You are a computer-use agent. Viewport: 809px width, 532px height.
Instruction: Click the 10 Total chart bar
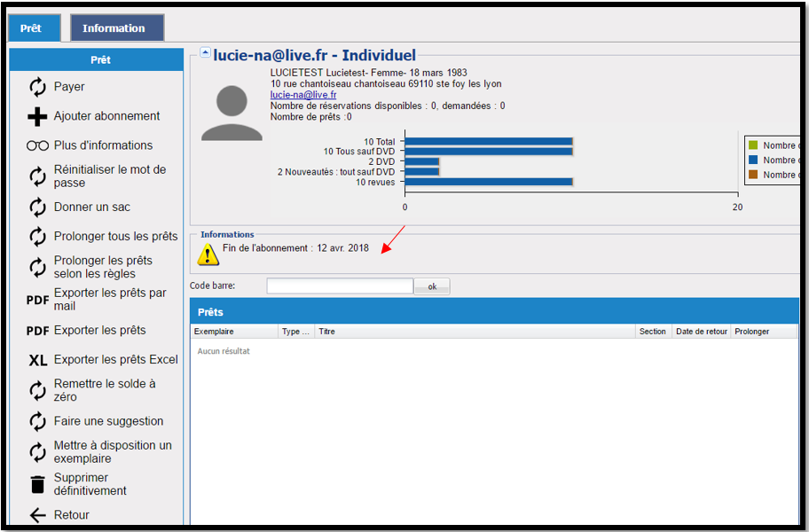(x=489, y=141)
